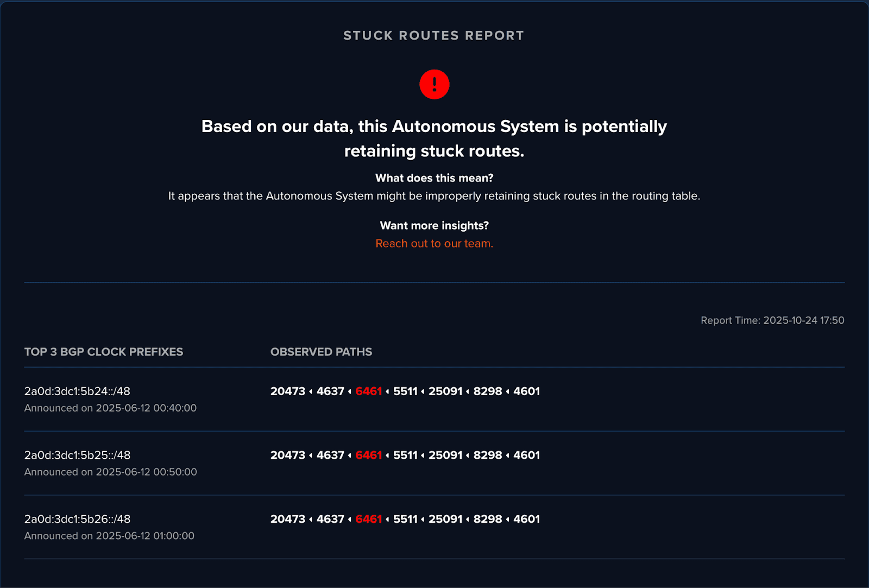869x588 pixels.
Task: Click the STUCK ROUTES REPORT title
Action: point(433,35)
